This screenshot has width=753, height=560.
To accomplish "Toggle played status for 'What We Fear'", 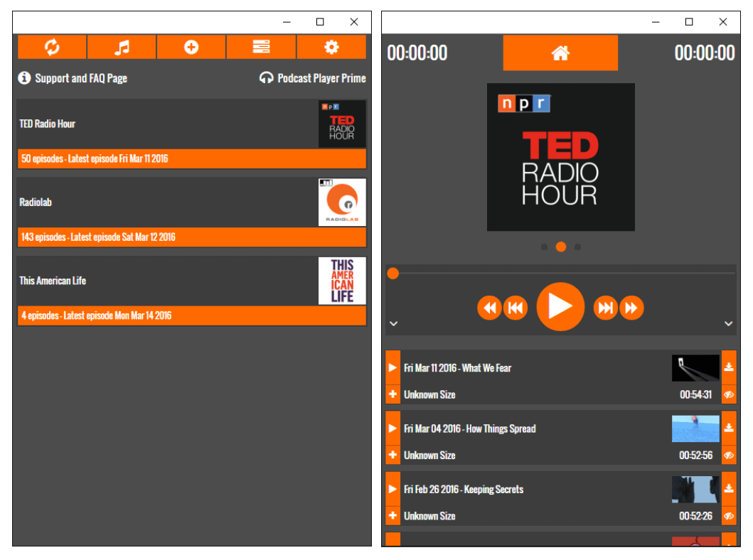I will coord(729,394).
